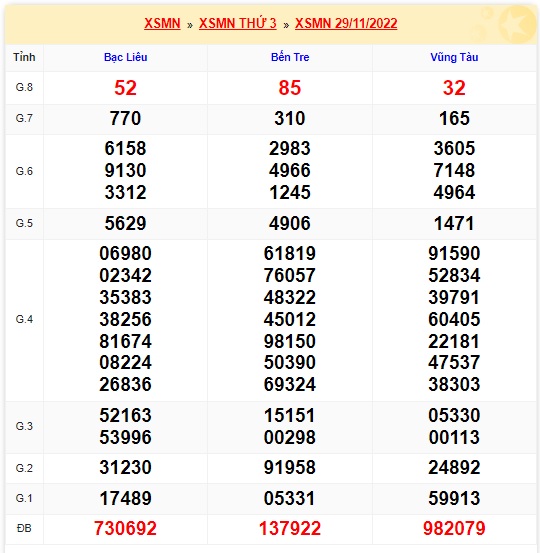The width and height of the screenshot is (540, 553).
Task: Click G.4 number 47537
Action: 454,363
